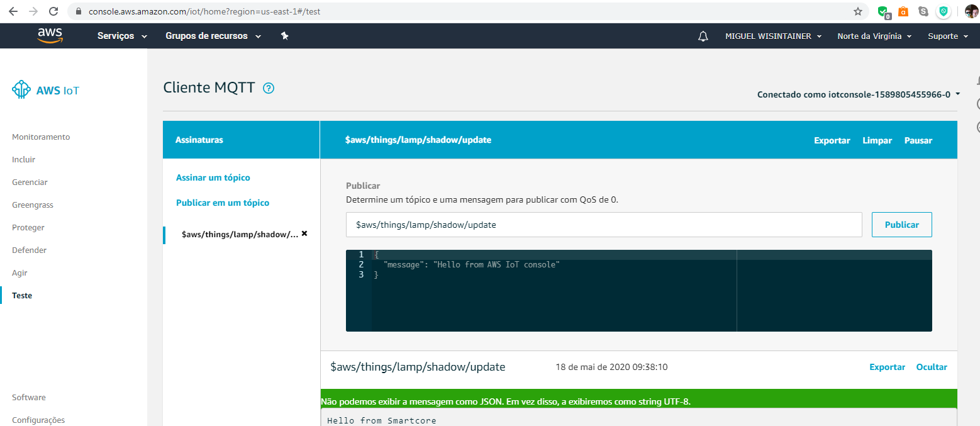Click Limpar to clear messages
Viewport: 980px width, 426px height.
point(877,141)
